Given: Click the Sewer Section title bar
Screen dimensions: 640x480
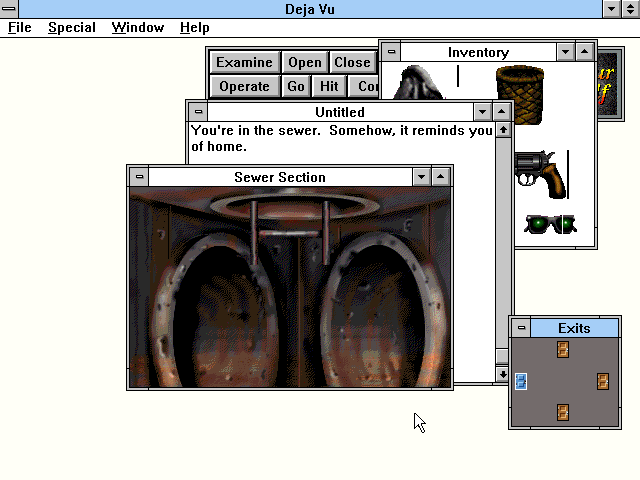Looking at the screenshot, I should pos(280,177).
